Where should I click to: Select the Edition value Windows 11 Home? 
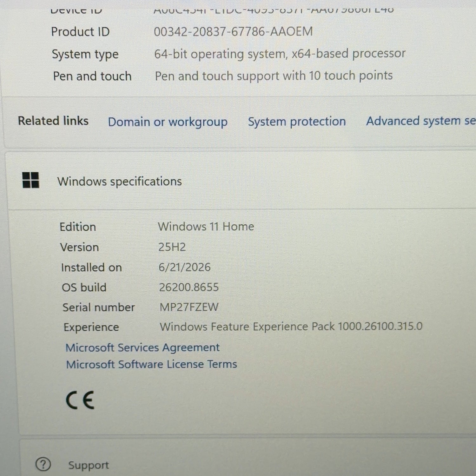[x=206, y=227]
